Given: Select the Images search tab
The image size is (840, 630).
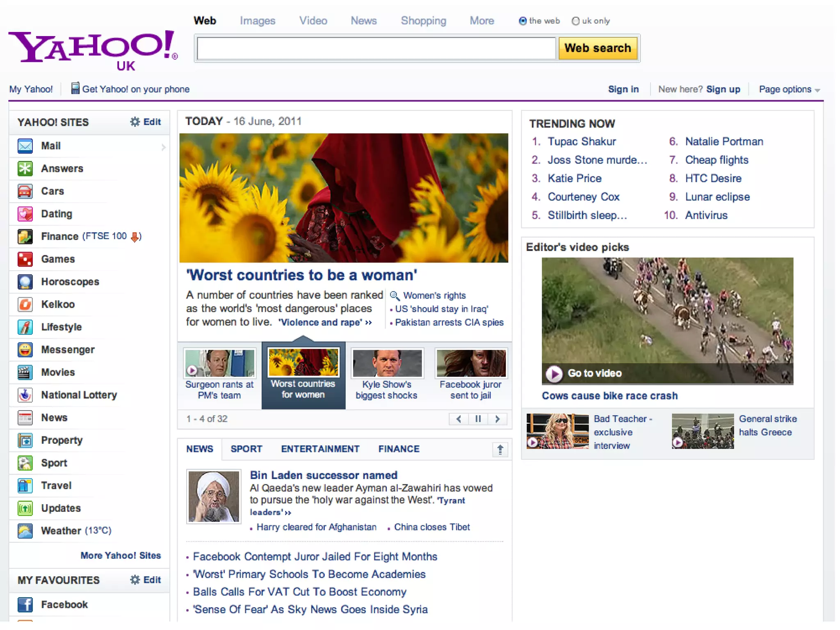Looking at the screenshot, I should click(x=257, y=21).
